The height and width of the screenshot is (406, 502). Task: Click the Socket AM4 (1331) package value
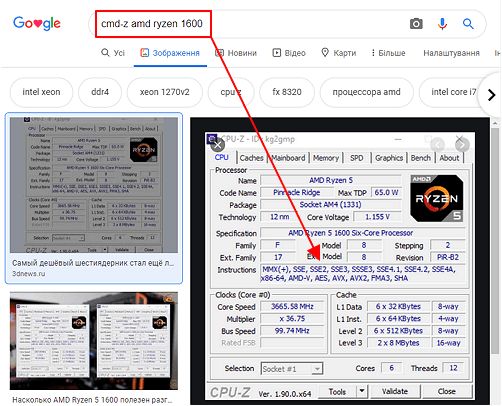pyautogui.click(x=330, y=205)
